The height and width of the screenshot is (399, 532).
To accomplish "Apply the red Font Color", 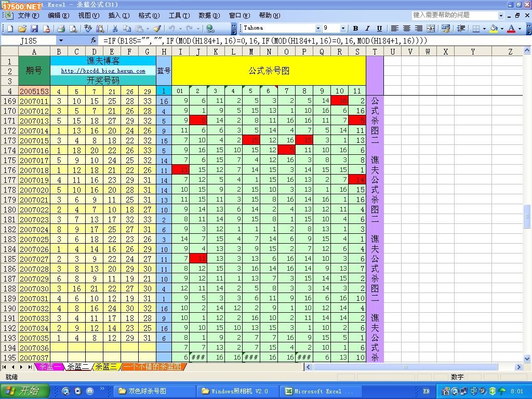I will pos(511,29).
